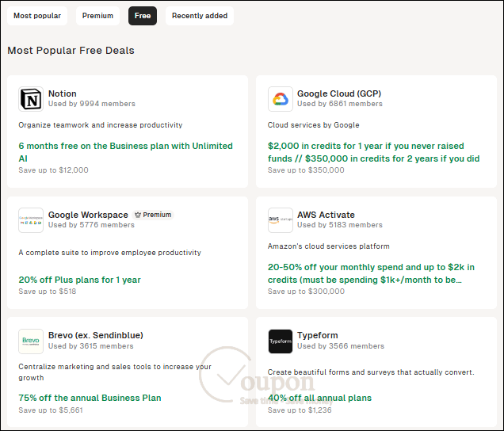This screenshot has width=504, height=431.
Task: Click 'Save up to $350,000' text
Action: pyautogui.click(x=306, y=170)
